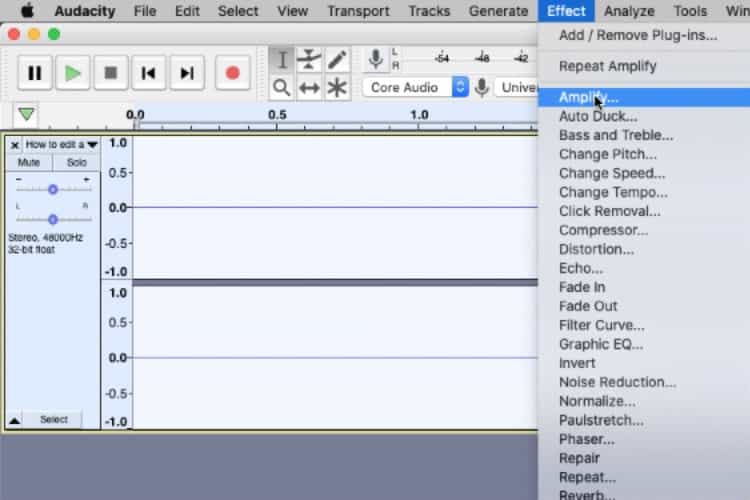Stop playback with the Stop button
This screenshot has height=500, width=750.
111,73
